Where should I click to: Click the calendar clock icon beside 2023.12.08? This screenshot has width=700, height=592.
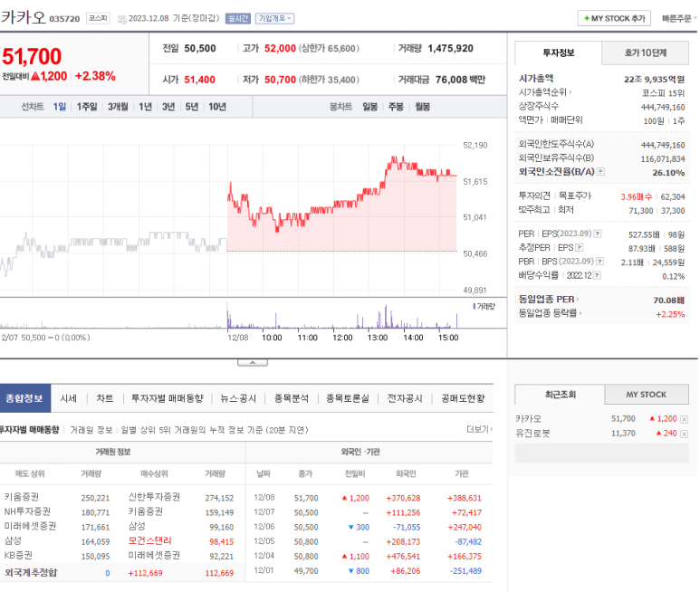pos(122,19)
